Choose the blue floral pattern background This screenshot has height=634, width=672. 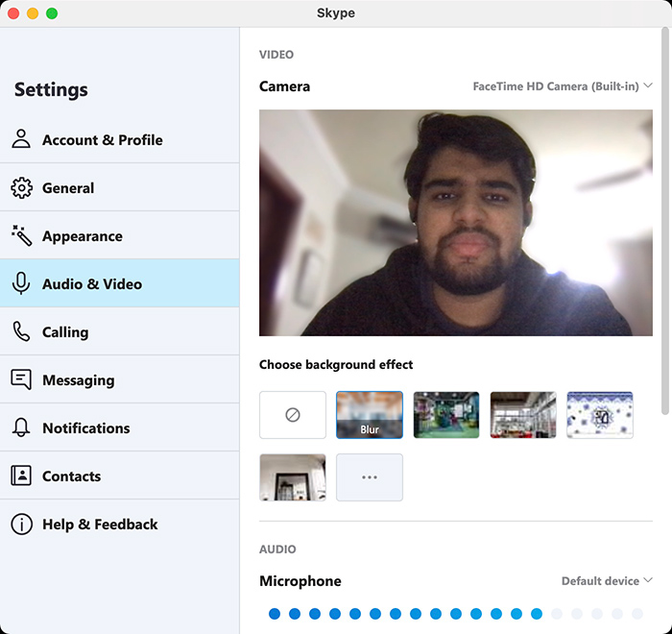click(600, 415)
